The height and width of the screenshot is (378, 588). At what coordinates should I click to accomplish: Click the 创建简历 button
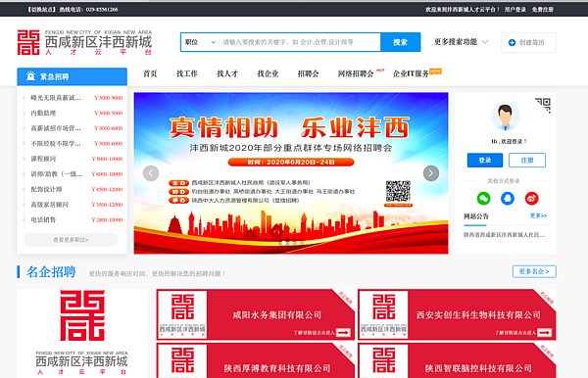528,43
